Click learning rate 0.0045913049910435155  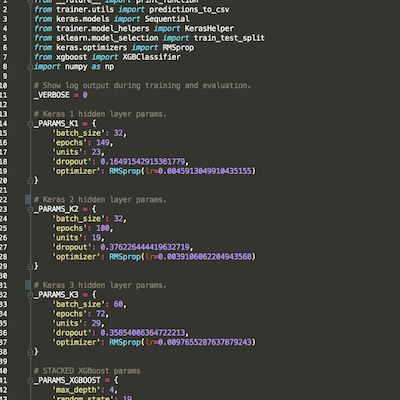[205, 171]
